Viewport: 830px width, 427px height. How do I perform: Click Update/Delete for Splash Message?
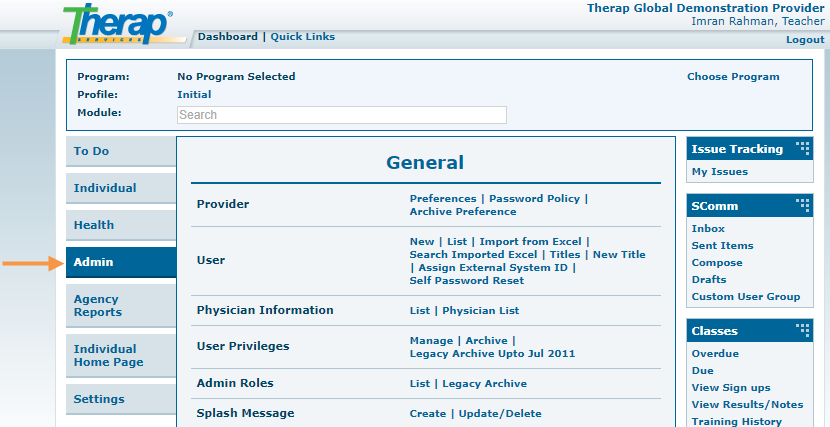coord(500,414)
